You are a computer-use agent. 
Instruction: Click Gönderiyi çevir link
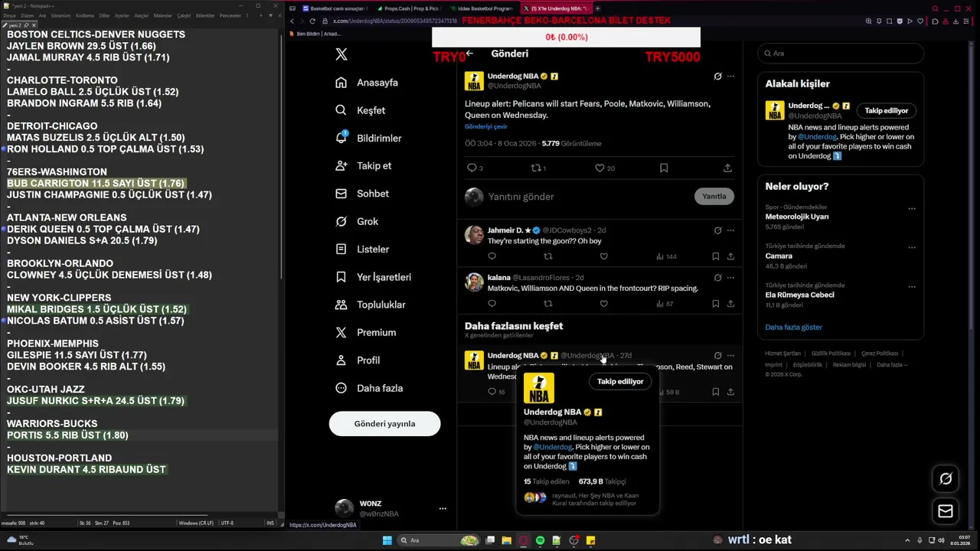[486, 126]
